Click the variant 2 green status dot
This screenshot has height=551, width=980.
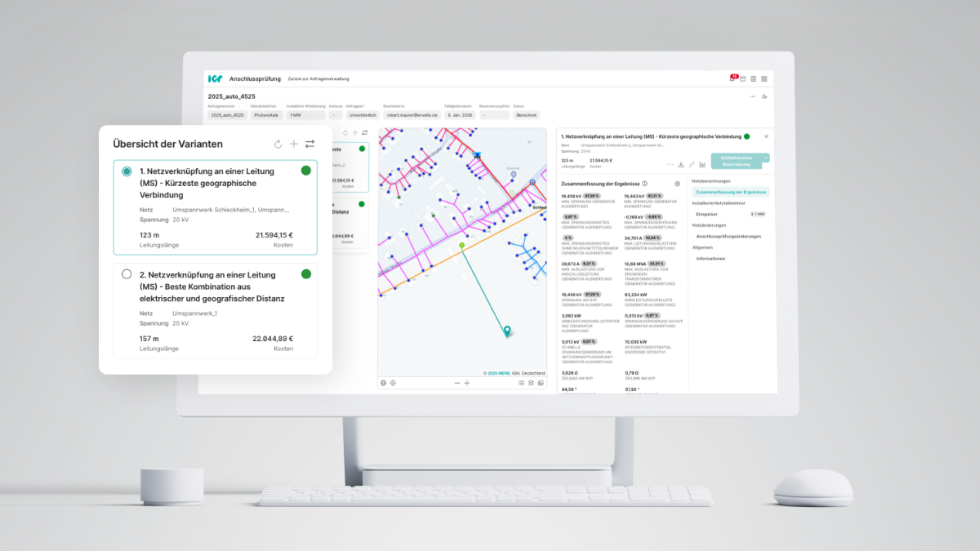[x=306, y=273]
